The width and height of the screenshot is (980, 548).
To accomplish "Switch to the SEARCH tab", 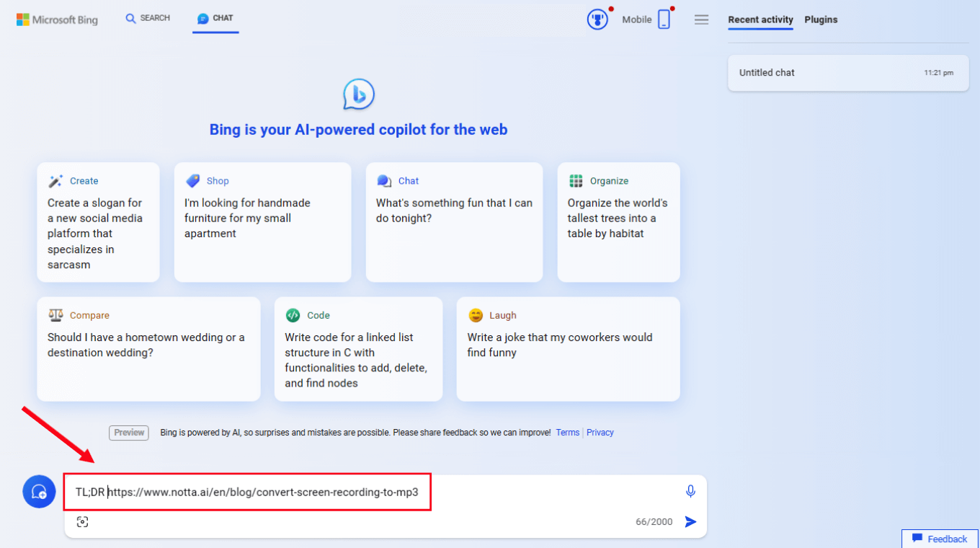I will tap(148, 19).
